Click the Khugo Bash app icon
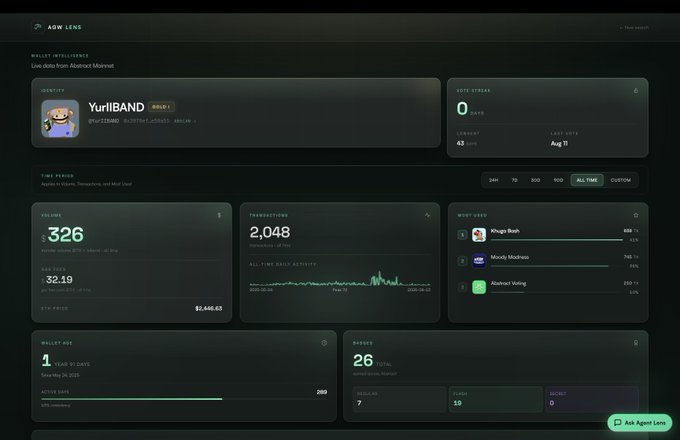680x440 pixels. point(479,235)
